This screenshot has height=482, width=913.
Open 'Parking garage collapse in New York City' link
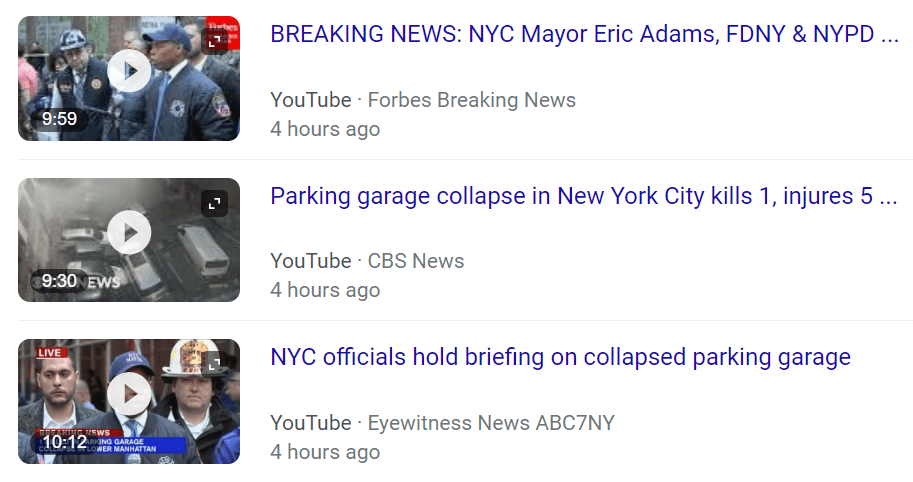584,196
